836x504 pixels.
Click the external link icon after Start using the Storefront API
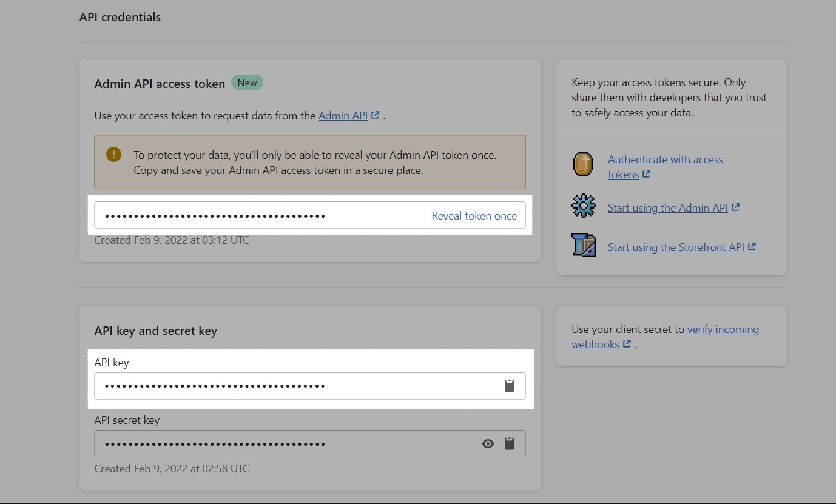pyautogui.click(x=752, y=246)
